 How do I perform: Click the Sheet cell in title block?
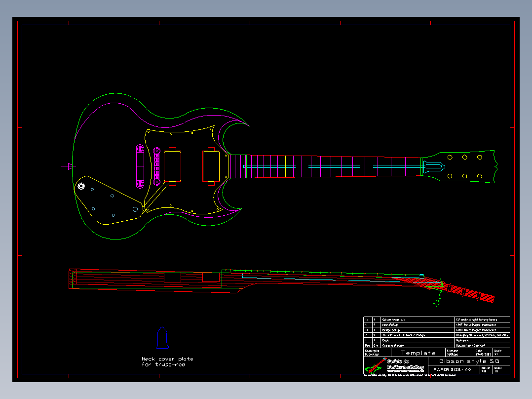[x=501, y=369]
